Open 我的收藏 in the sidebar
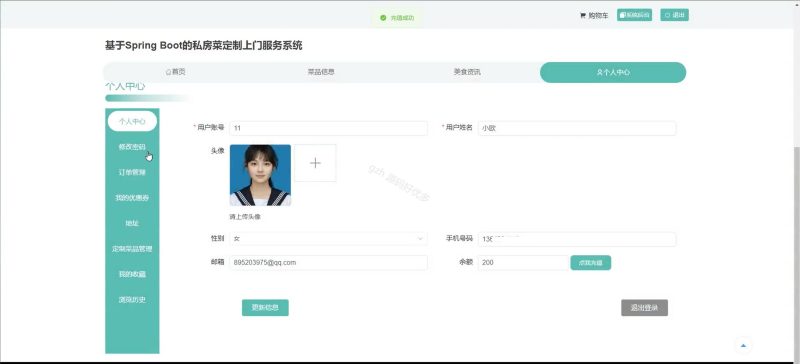800x364 pixels. click(132, 274)
